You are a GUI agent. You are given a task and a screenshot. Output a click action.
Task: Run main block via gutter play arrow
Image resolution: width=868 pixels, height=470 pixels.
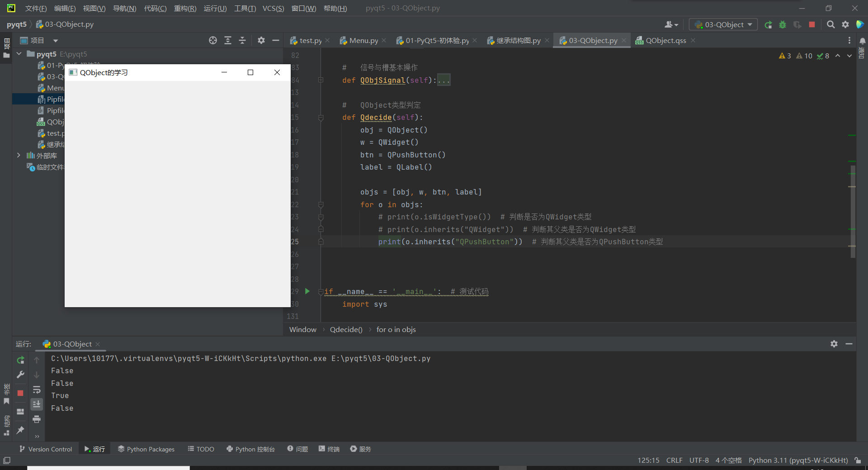pyautogui.click(x=307, y=291)
